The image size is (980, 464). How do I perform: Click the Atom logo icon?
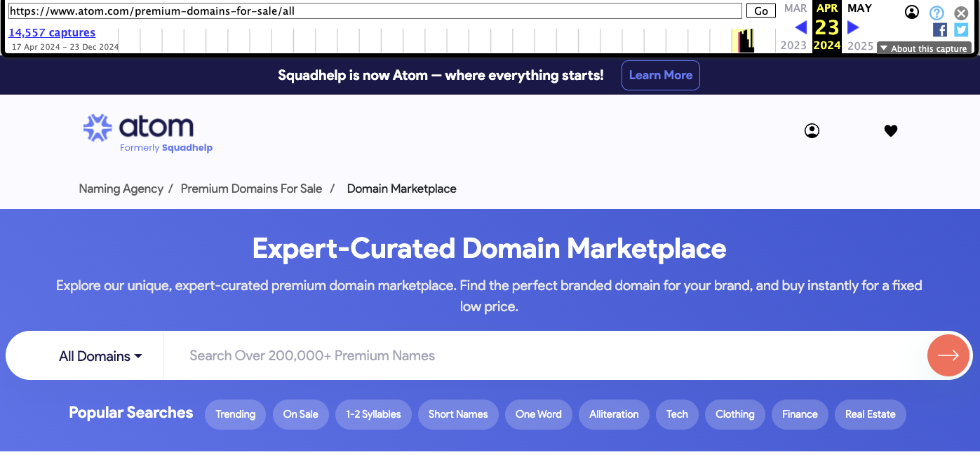pos(98,128)
